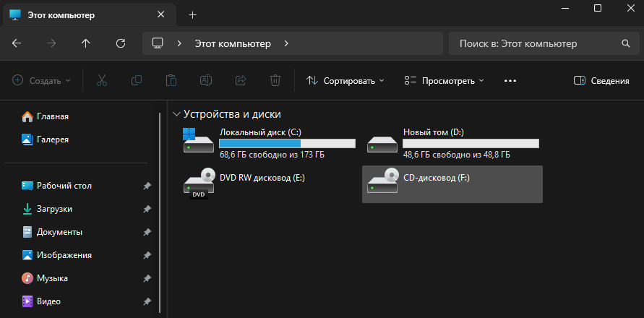Maximize the Explorer window

(x=598, y=8)
